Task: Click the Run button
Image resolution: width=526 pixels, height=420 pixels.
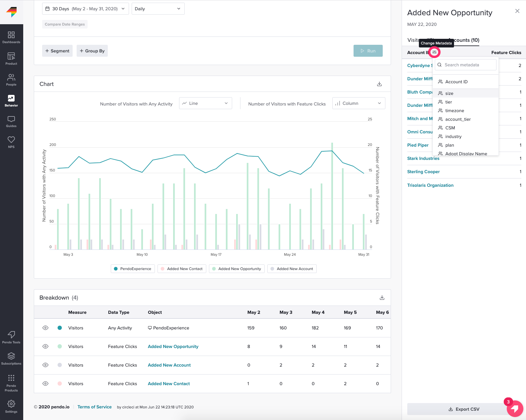Action: [368, 51]
